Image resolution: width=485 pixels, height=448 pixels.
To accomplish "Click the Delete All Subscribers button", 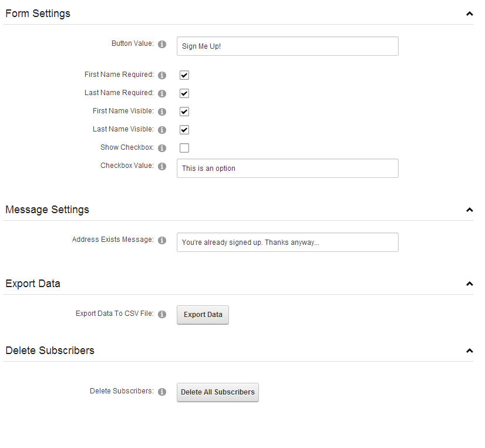I will [218, 393].
